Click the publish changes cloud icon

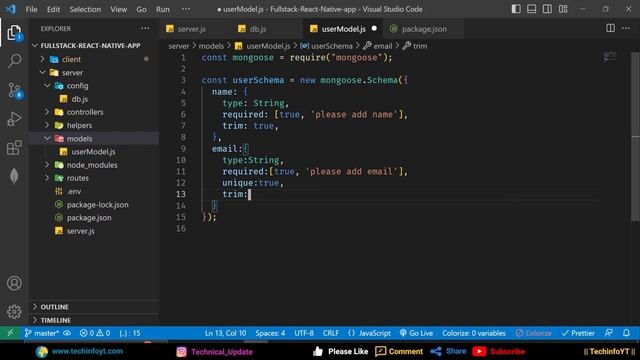[x=67, y=333]
